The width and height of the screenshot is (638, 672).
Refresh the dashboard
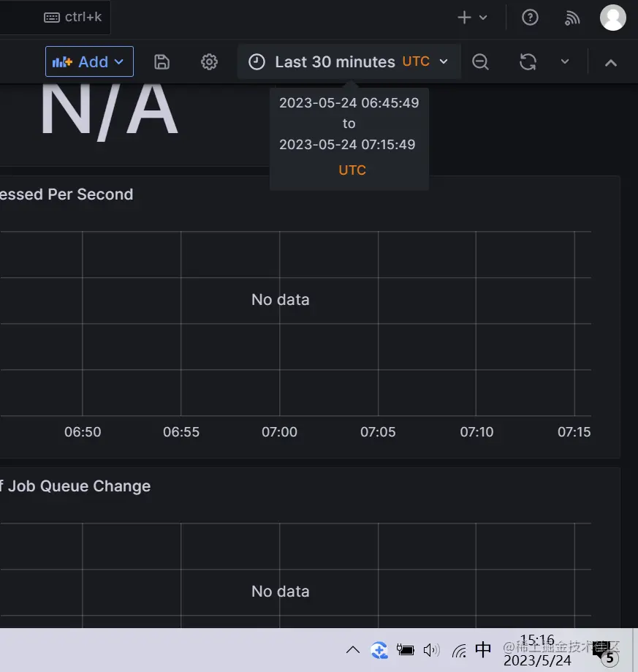coord(528,62)
